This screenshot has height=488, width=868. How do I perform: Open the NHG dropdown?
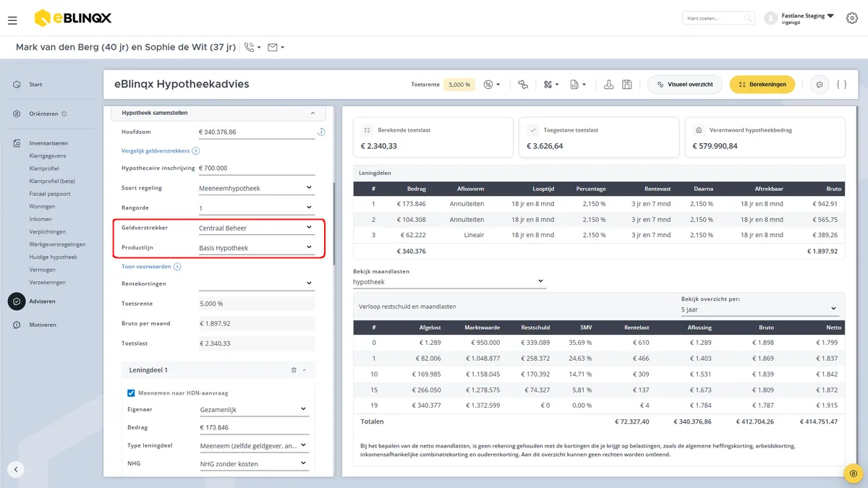[x=254, y=464]
